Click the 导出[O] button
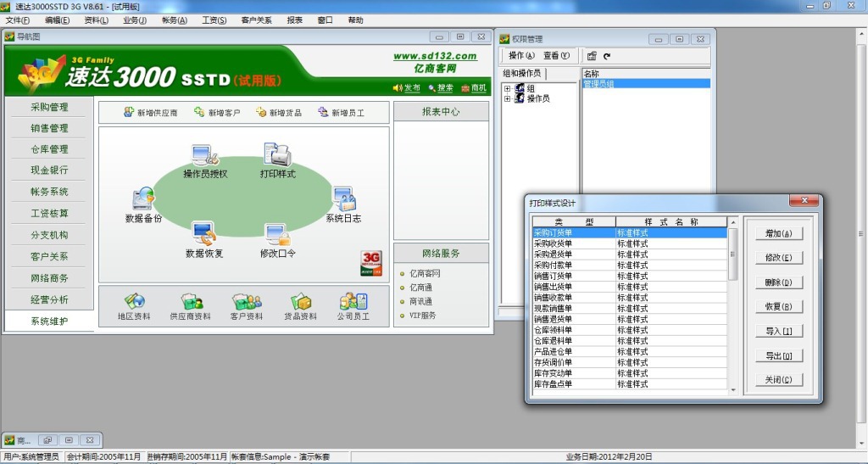The width and height of the screenshot is (868, 464). click(x=778, y=355)
